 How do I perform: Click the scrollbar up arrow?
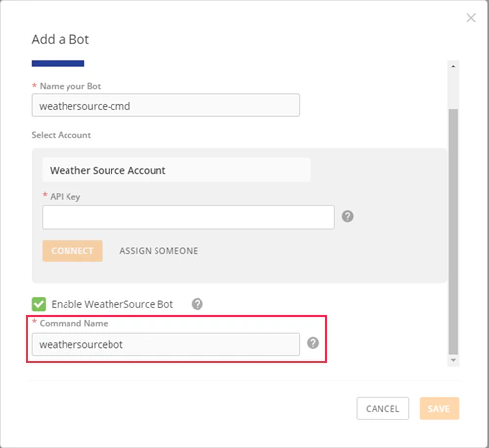(453, 67)
